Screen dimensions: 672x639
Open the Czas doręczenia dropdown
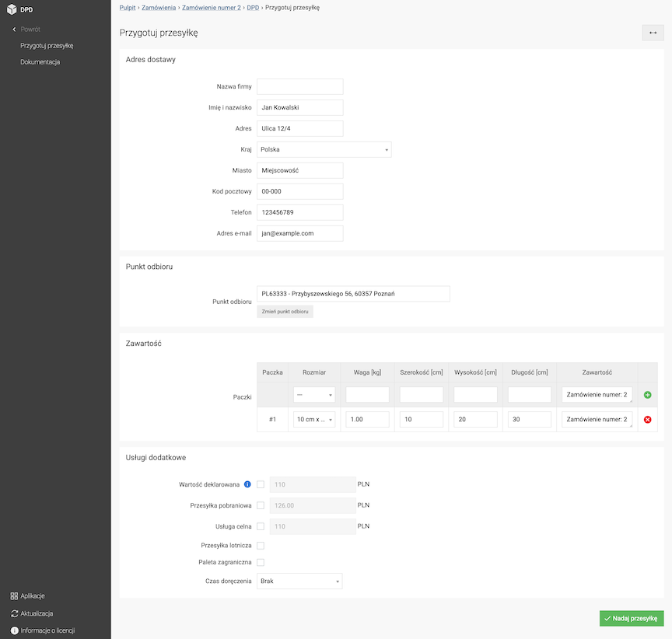point(299,581)
